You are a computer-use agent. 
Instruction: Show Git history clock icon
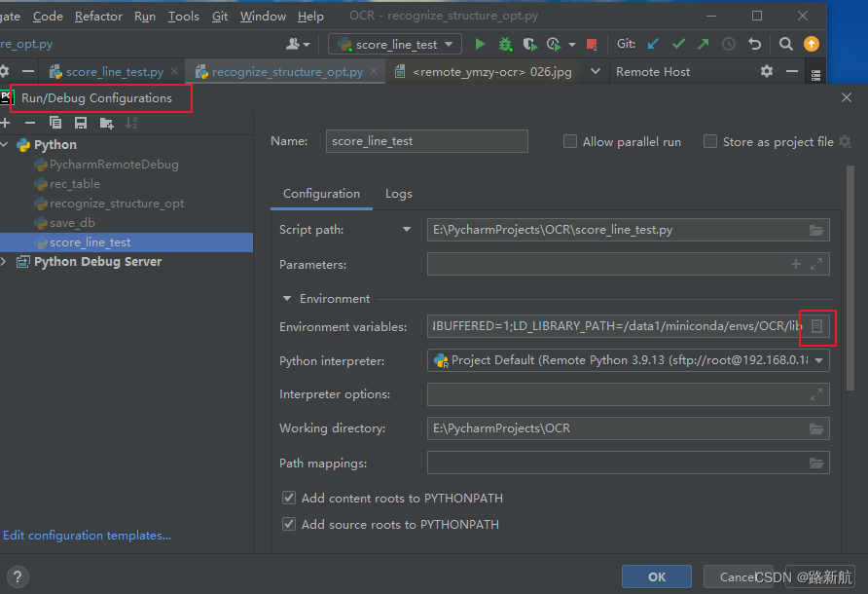(x=729, y=44)
